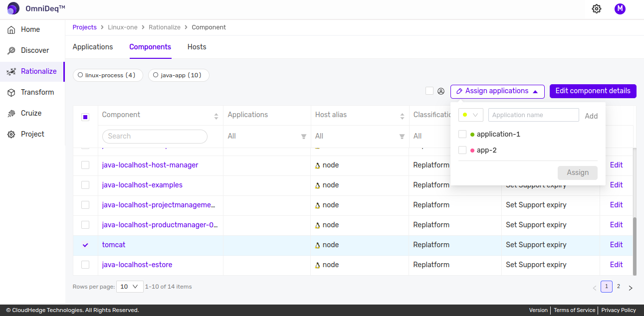This screenshot has width=644, height=316.
Task: Switch to Applications tab
Action: [x=93, y=47]
